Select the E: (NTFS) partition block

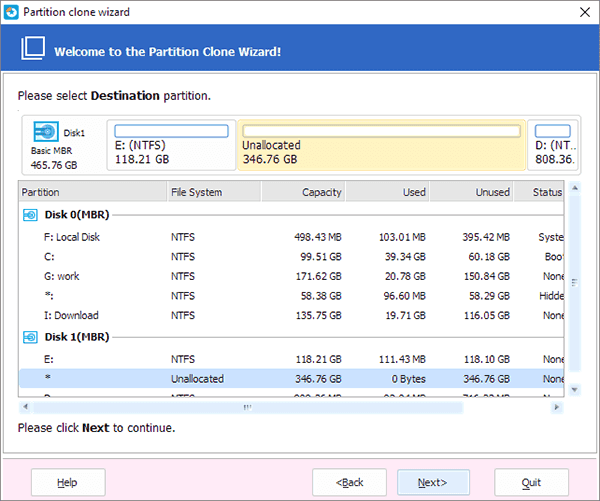pyautogui.click(x=171, y=145)
